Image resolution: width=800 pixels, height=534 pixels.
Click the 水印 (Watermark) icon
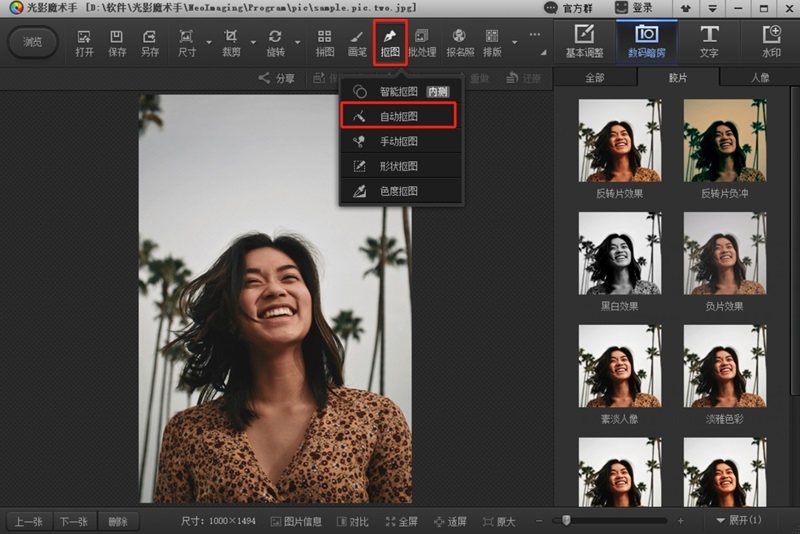coord(771,41)
